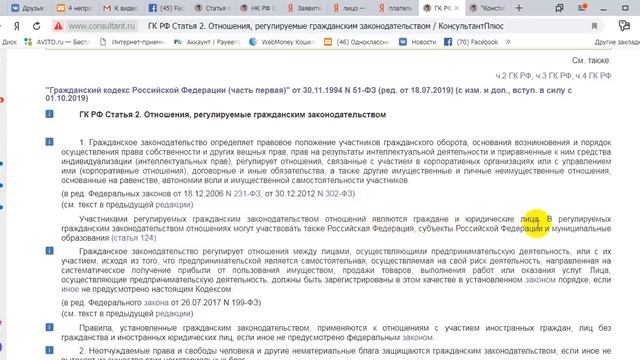The height and width of the screenshot is (360, 640).
Task: Bookmark this page using the bookmark icon
Action: (594, 26)
